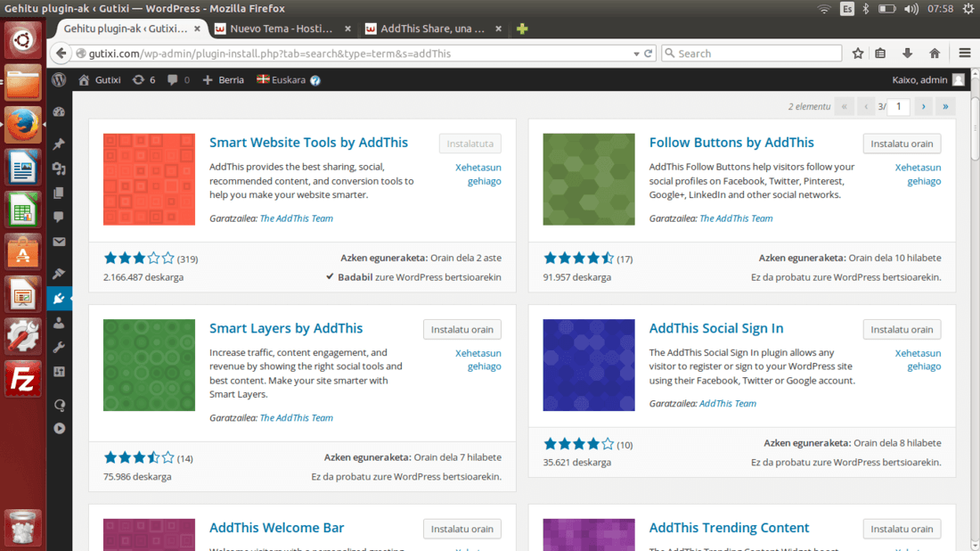Install the AddThis Trending Content plugin
The height and width of the screenshot is (551, 980).
click(x=902, y=529)
